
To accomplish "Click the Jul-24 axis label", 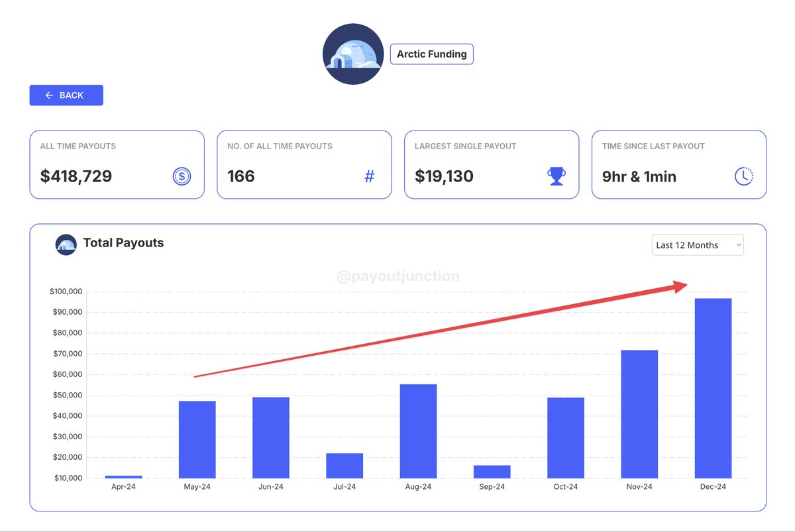I will coord(344,487).
